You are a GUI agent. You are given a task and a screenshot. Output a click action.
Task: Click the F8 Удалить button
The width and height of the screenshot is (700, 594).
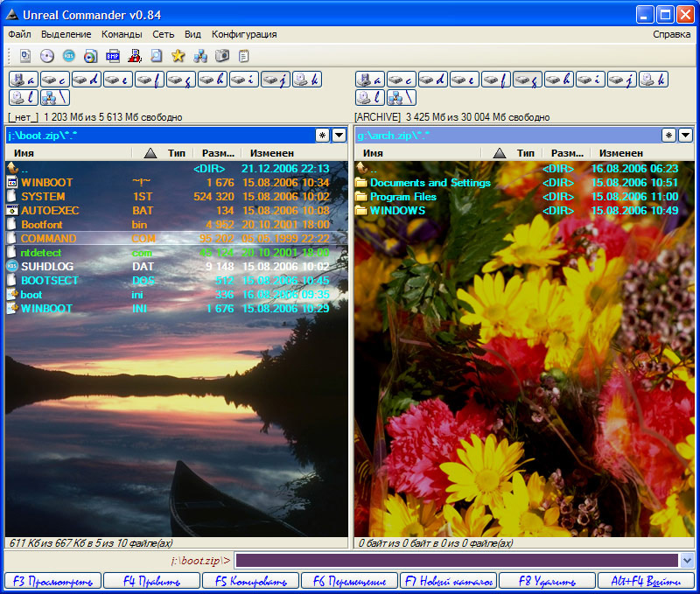(548, 581)
